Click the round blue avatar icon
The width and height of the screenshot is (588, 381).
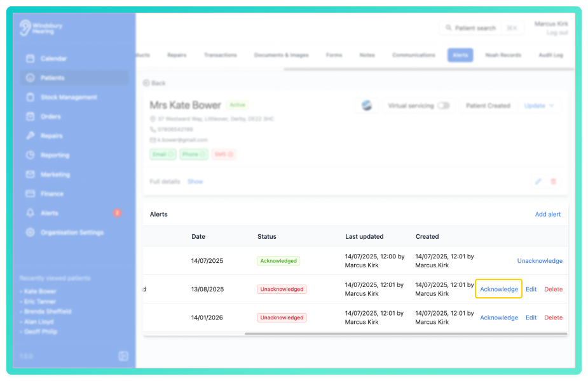click(367, 105)
